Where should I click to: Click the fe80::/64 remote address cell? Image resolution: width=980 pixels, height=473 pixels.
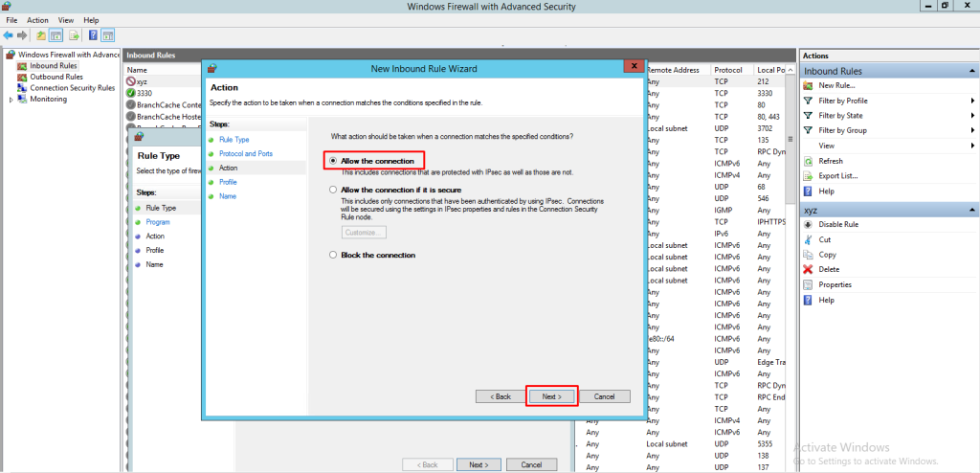pos(659,339)
